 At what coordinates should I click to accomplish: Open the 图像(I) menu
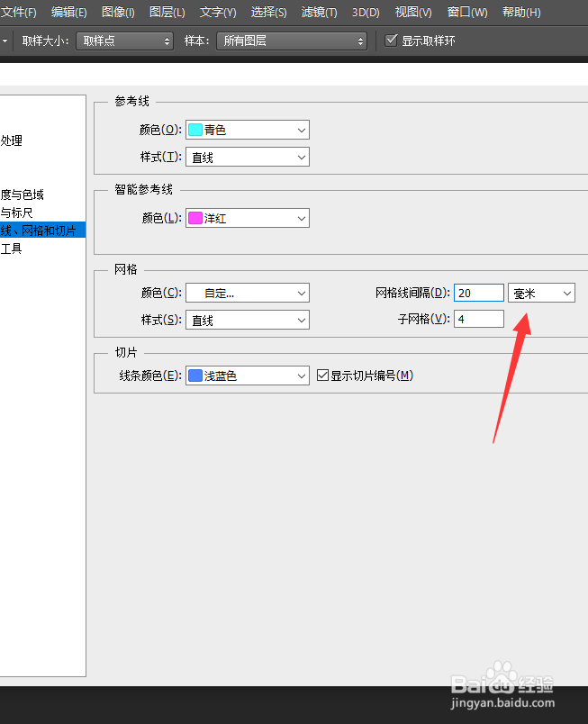(x=118, y=12)
